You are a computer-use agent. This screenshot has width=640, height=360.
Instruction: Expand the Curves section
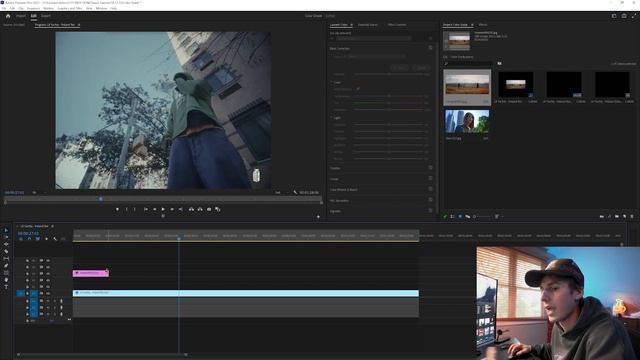click(x=334, y=179)
